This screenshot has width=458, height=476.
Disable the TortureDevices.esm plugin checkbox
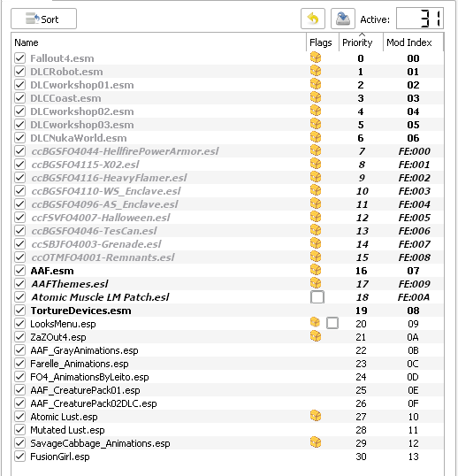point(20,311)
